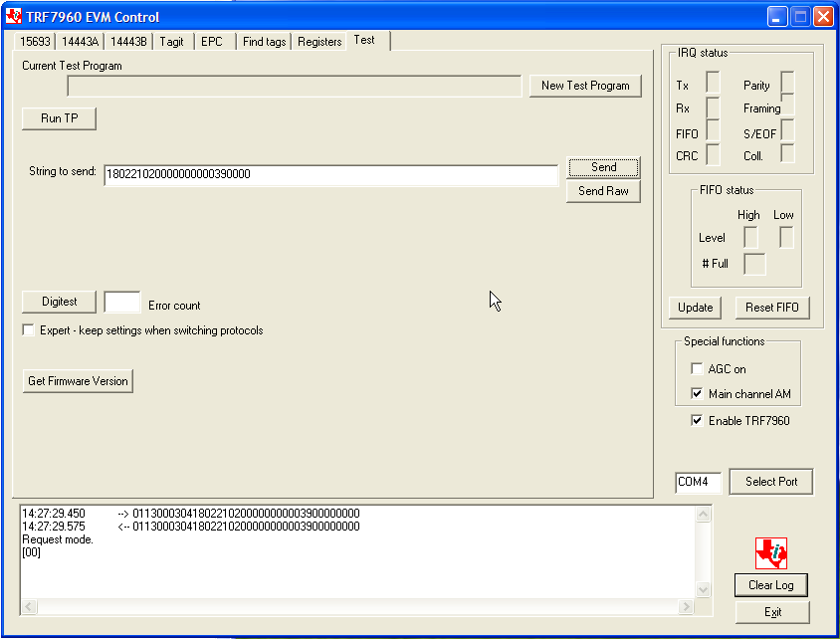Click the Current Test Program field

(x=295, y=86)
